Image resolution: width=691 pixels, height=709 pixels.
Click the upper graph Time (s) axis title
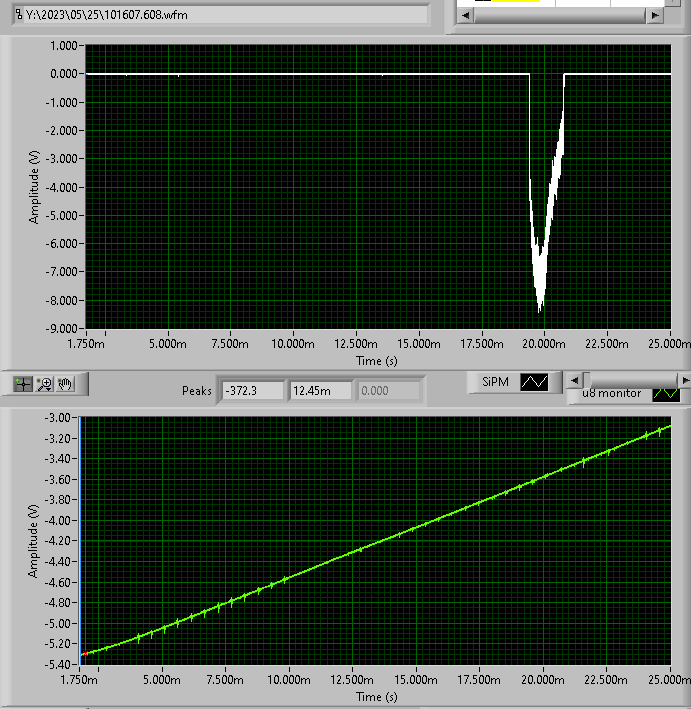pos(377,361)
